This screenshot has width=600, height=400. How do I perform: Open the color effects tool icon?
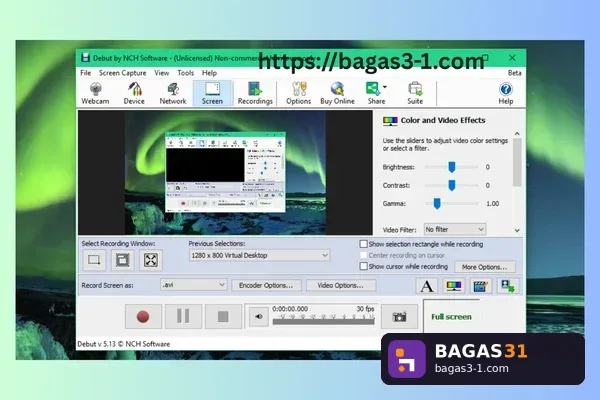[x=453, y=286]
